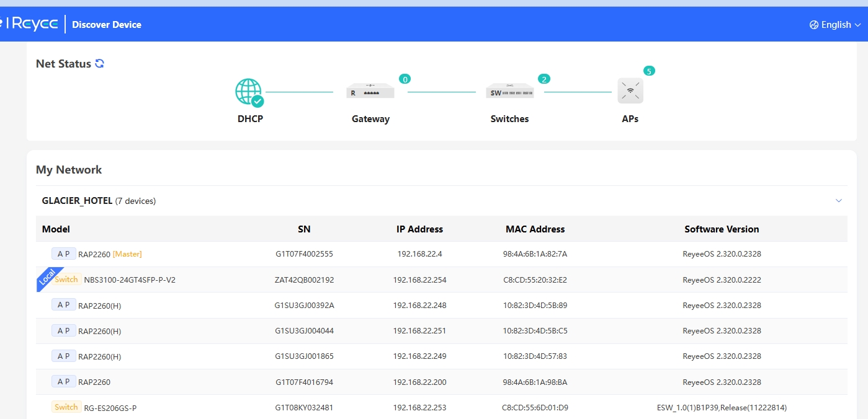Click the AP tag of RAP2260 Master
This screenshot has width=868, height=419.
64,254
